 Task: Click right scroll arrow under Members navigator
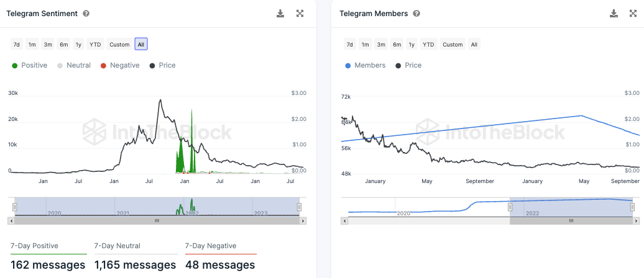(636, 220)
